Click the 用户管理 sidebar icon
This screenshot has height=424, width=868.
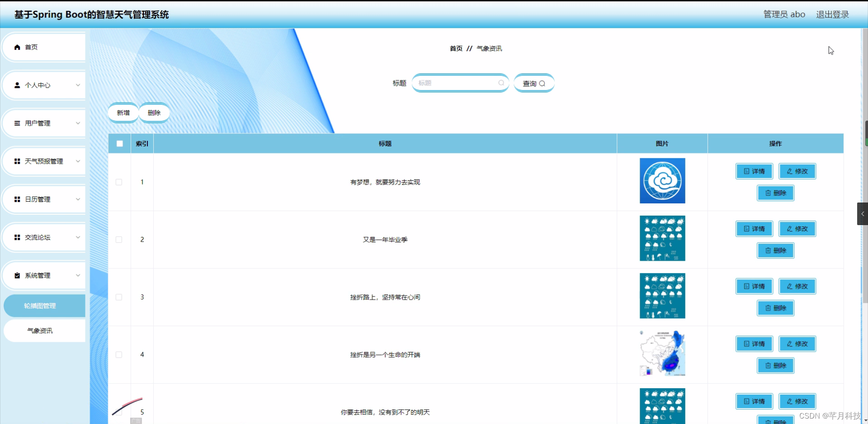(17, 123)
